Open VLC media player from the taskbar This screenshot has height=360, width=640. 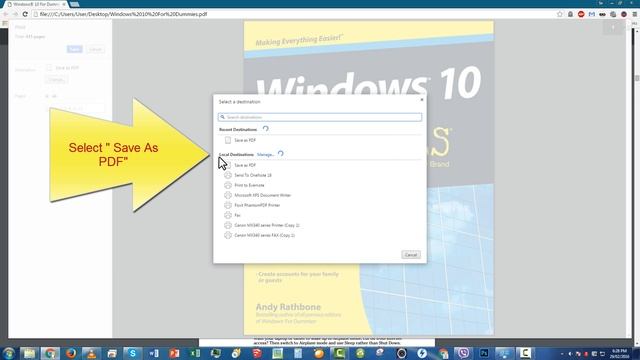pyautogui.click(x=91, y=353)
